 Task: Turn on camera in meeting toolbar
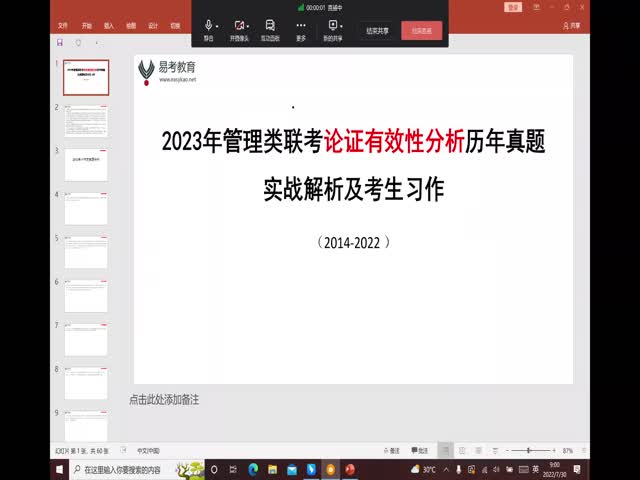(x=239, y=30)
